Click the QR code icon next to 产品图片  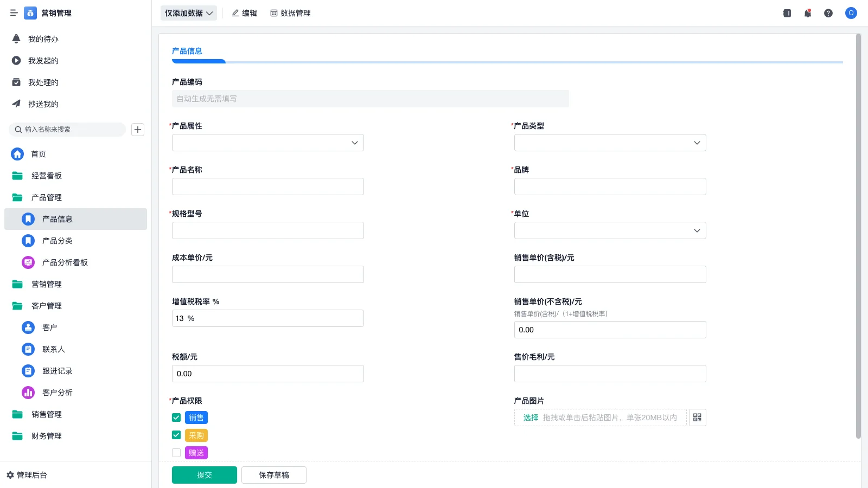click(x=697, y=418)
